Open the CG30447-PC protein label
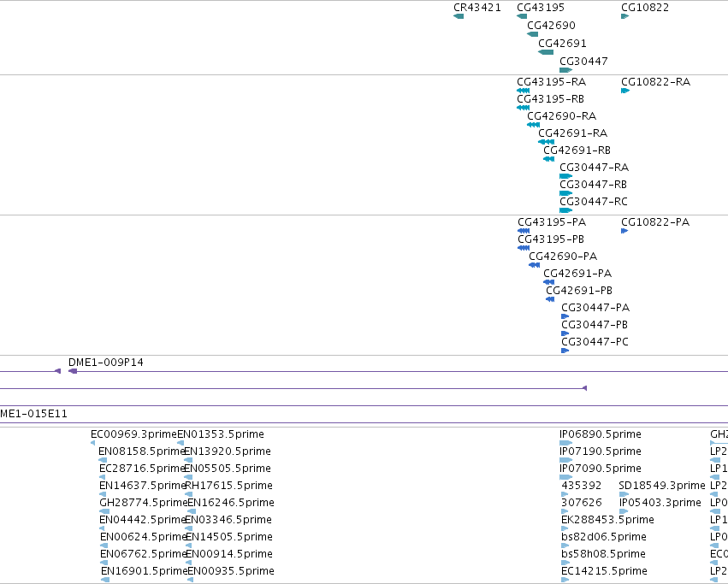Screen dimensions: 728x584 pyautogui.click(x=595, y=342)
